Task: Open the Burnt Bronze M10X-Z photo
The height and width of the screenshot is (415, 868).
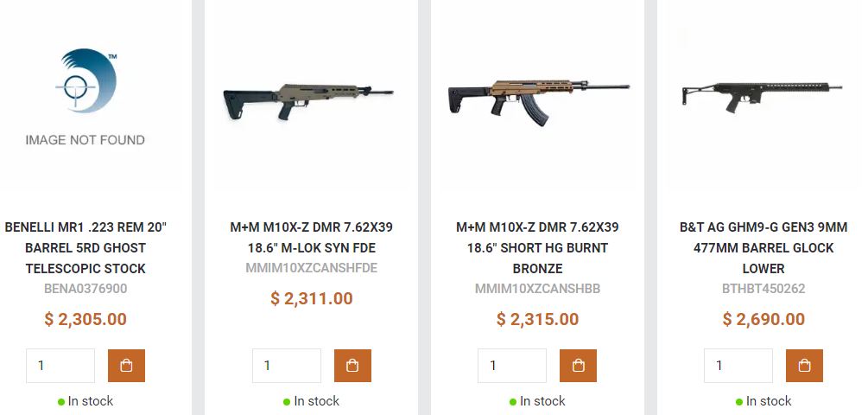Action: coord(537,98)
